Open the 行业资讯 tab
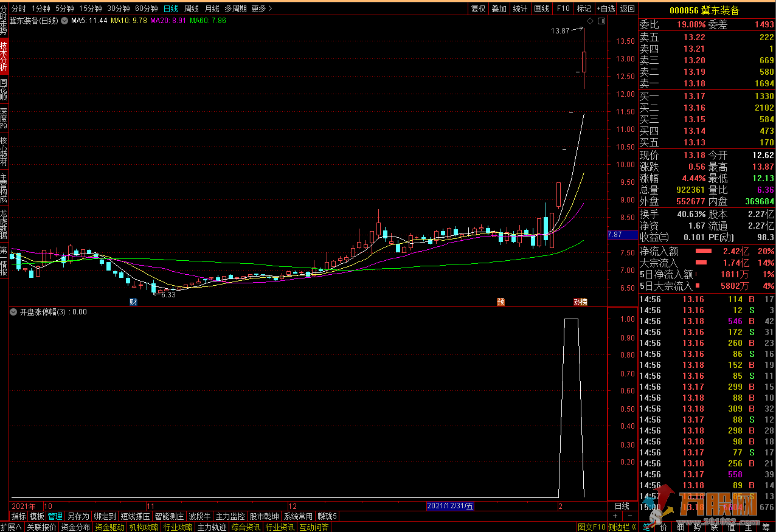Image resolution: width=776 pixels, height=532 pixels. [x=280, y=527]
